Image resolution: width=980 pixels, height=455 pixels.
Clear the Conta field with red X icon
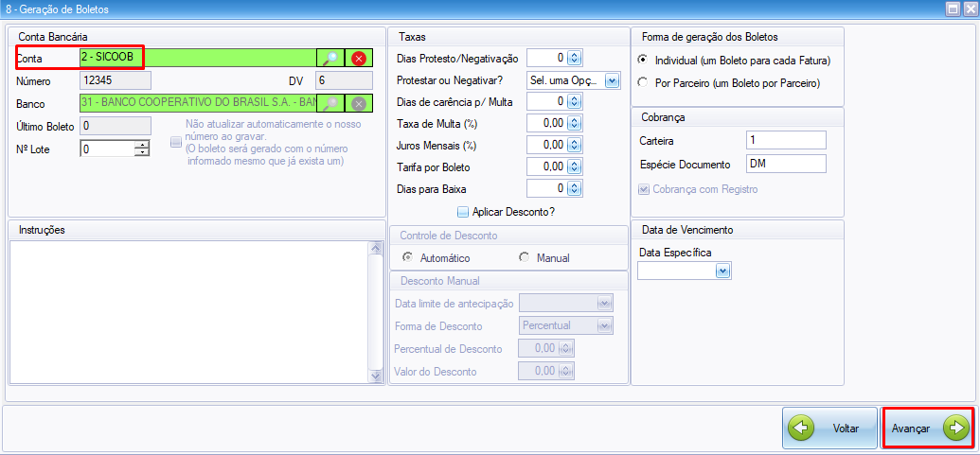[359, 59]
